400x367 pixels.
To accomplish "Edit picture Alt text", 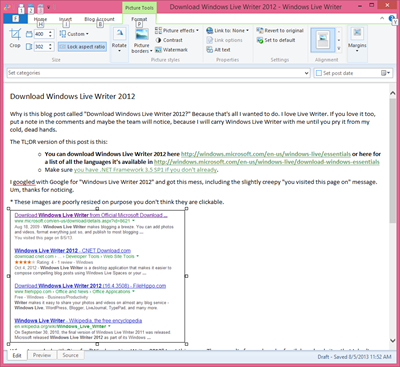I will [x=218, y=50].
